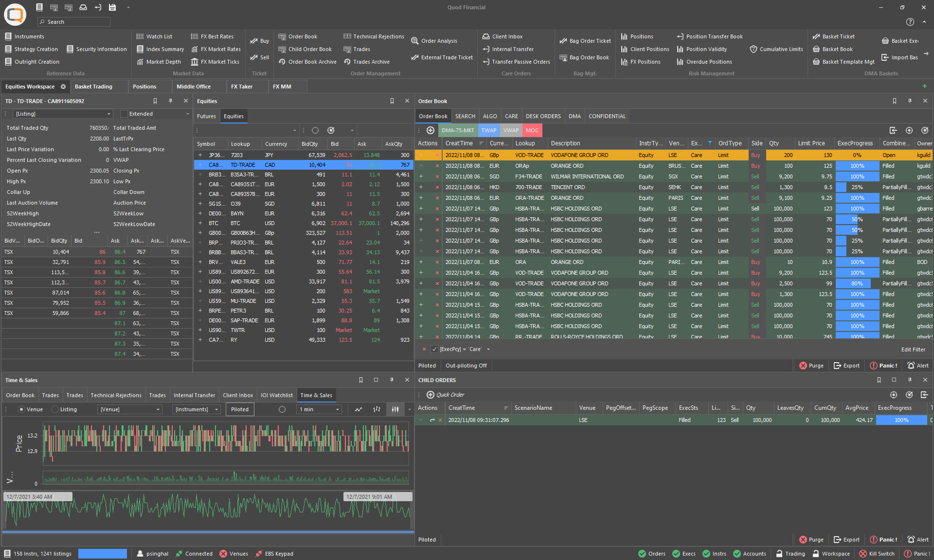
Task: Select line chart type in Time & Sales
Action: click(358, 410)
